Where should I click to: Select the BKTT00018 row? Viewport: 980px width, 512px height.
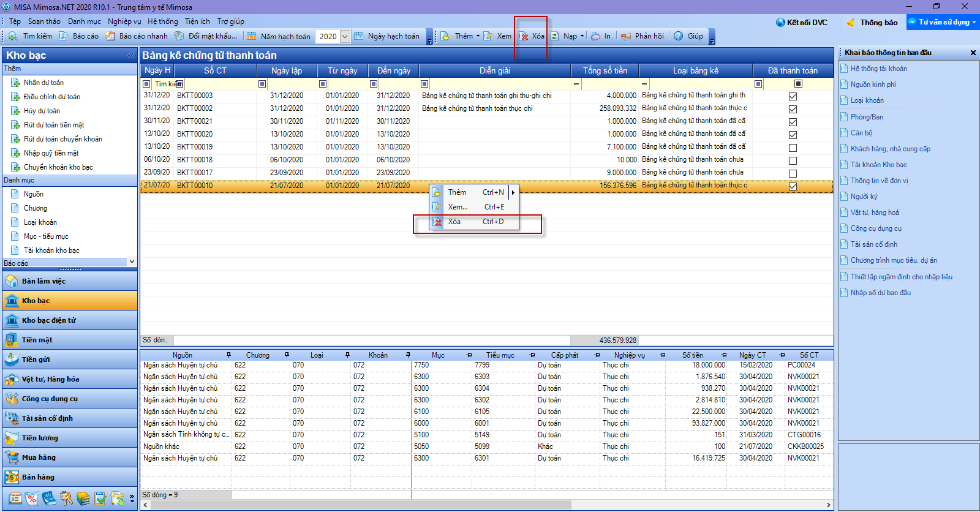487,160
